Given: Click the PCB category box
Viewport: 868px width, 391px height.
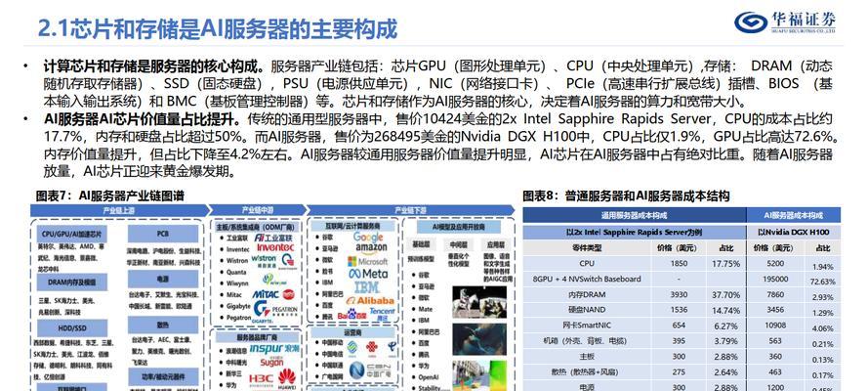Looking at the screenshot, I should [x=163, y=234].
